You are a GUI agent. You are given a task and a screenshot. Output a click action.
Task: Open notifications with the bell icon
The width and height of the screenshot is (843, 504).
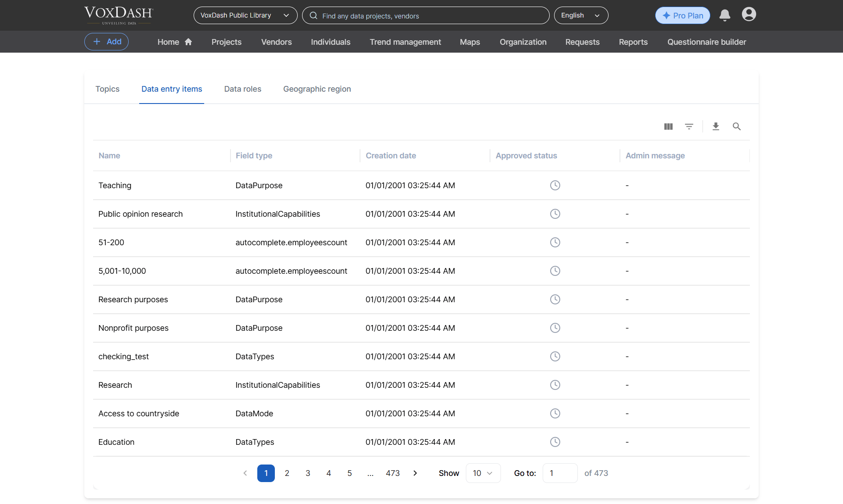coord(725,15)
